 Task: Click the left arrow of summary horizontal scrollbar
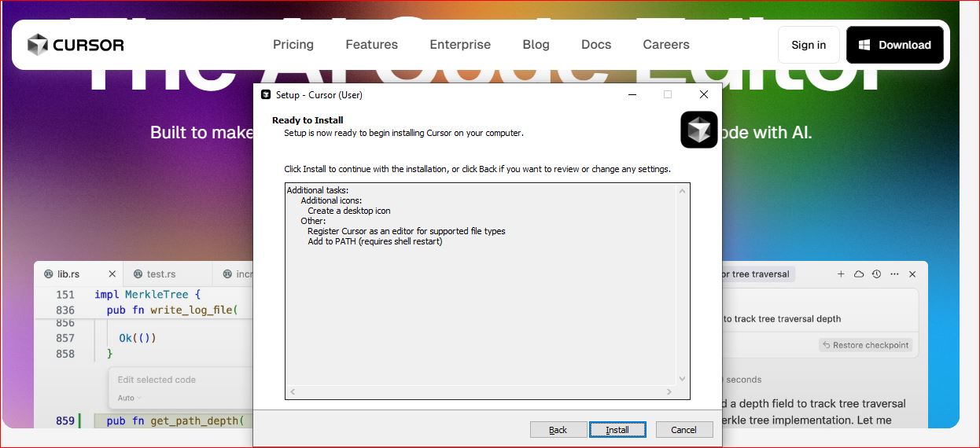tap(293, 391)
